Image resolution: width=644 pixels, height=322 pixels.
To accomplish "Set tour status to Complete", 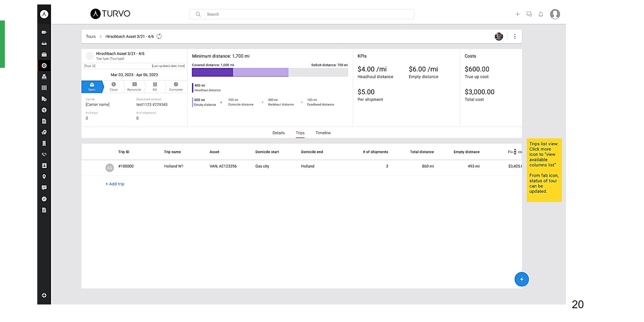I will click(176, 86).
